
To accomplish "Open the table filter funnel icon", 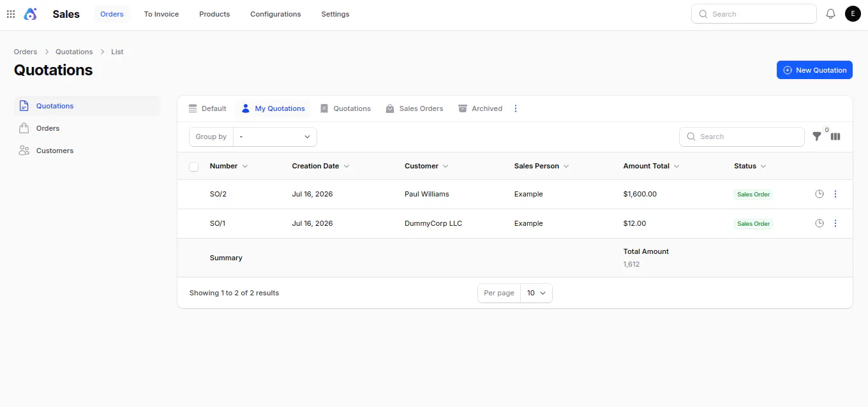I will 816,137.
